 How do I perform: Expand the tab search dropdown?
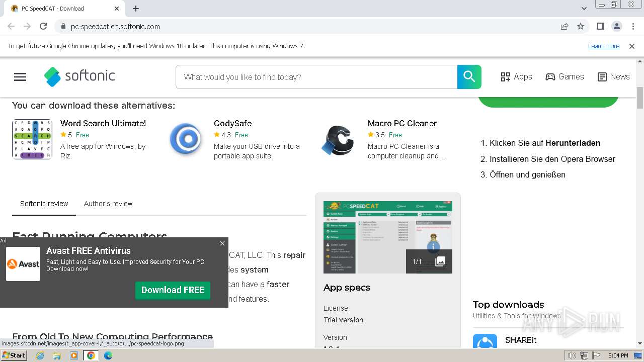tap(584, 9)
